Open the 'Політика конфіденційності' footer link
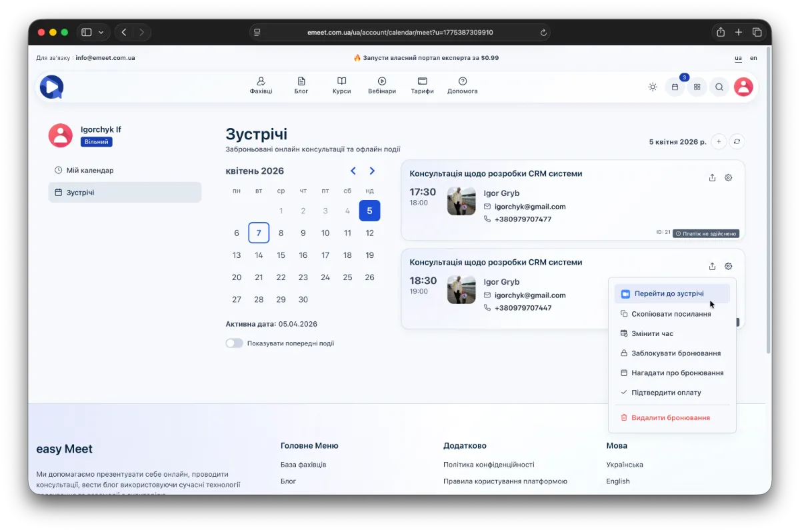Screen dimensions: 800x532 [489, 465]
